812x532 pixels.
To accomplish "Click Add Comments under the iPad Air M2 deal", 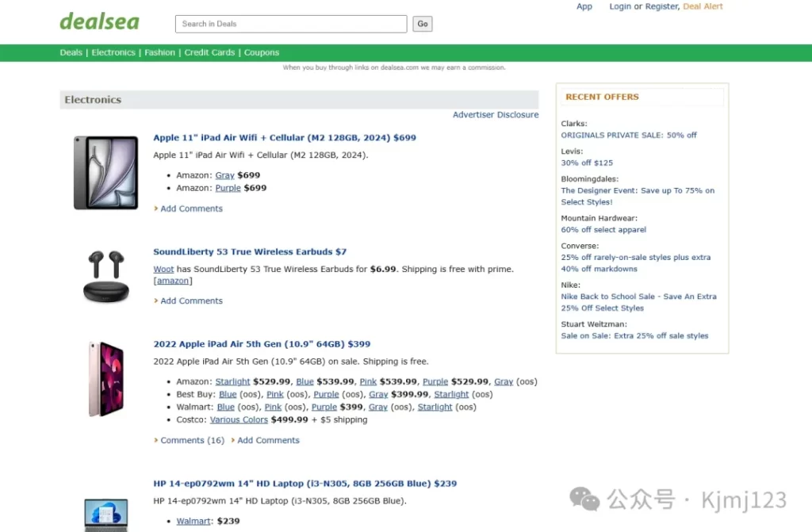I will 191,209.
